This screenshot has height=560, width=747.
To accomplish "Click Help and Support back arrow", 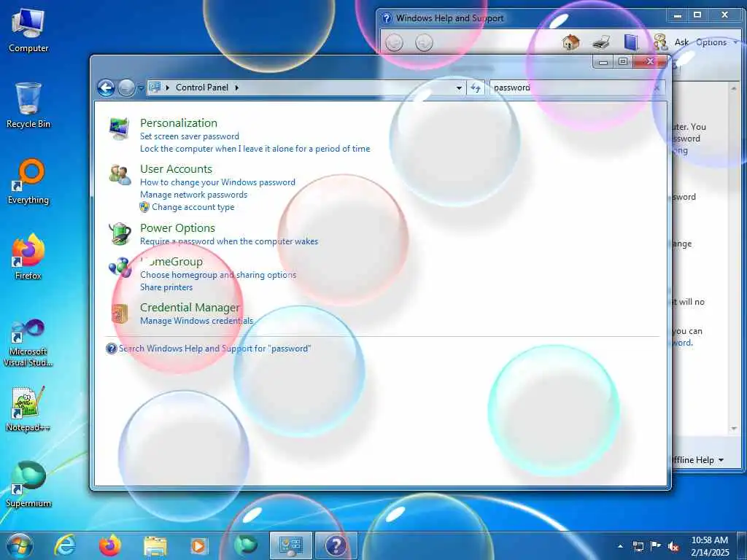I will point(393,43).
